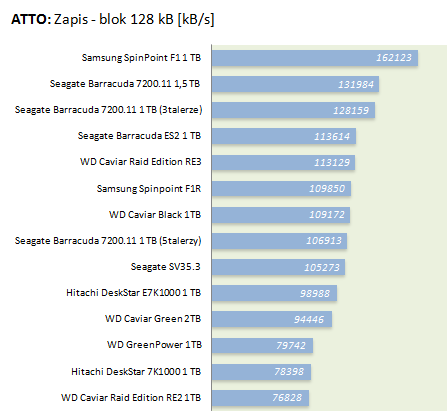Click the value 128159 in the chart
448x418 pixels.
point(351,110)
